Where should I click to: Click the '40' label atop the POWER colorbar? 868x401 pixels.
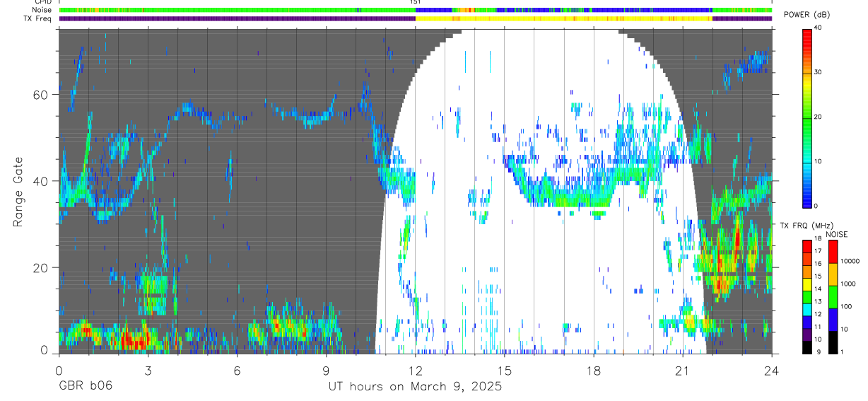tap(819, 28)
